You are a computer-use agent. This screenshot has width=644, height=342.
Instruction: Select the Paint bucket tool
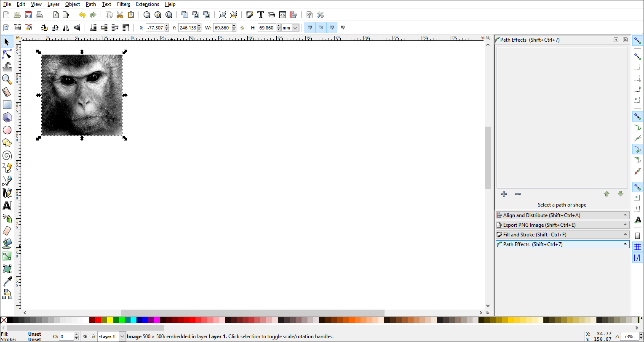pos(7,243)
